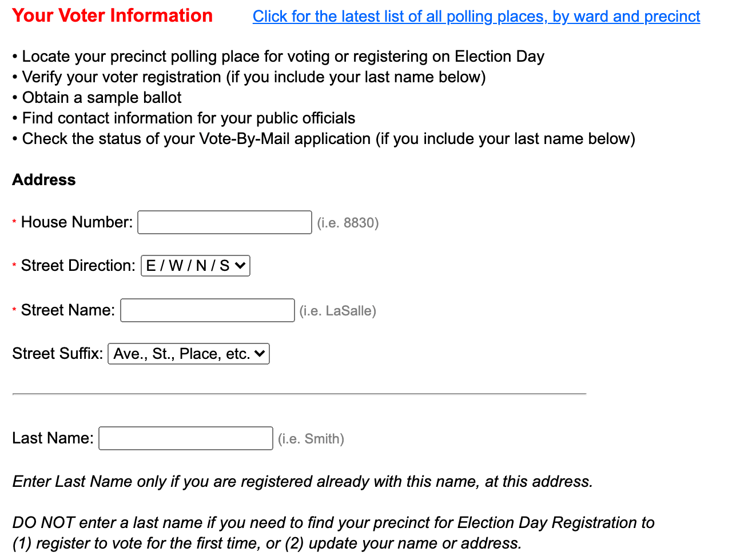The width and height of the screenshot is (748, 560).
Task: Click the 'Your Voter Information' heading
Action: 112,15
